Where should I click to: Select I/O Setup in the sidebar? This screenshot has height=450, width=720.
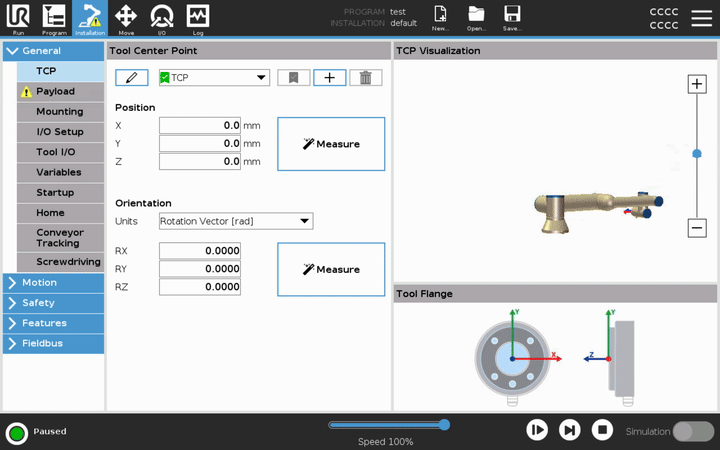click(60, 132)
